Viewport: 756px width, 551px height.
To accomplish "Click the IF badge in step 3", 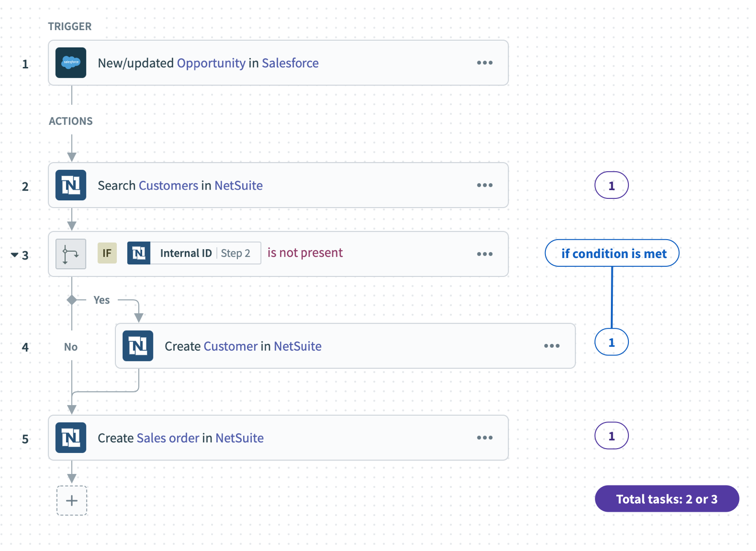I will 107,253.
